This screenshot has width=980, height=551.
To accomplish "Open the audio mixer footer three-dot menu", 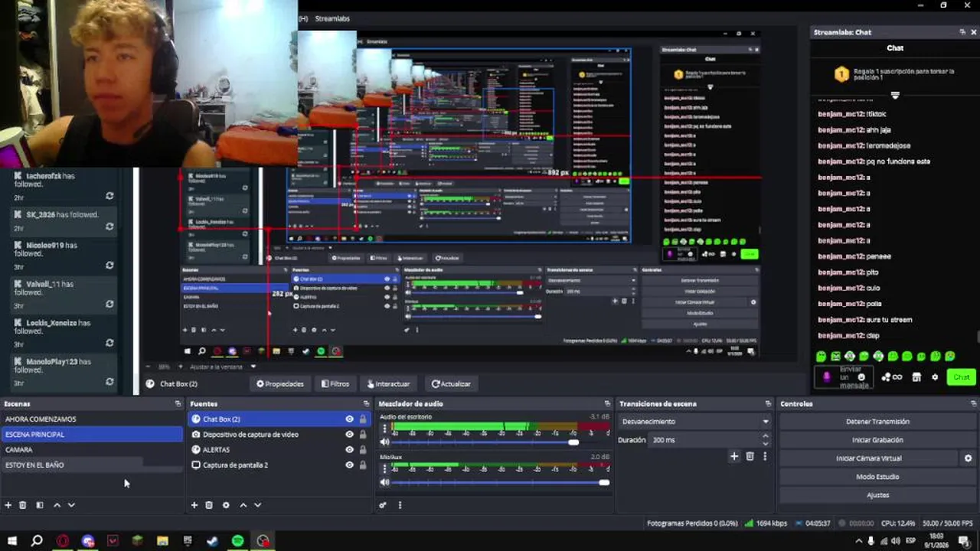I will pos(399,505).
